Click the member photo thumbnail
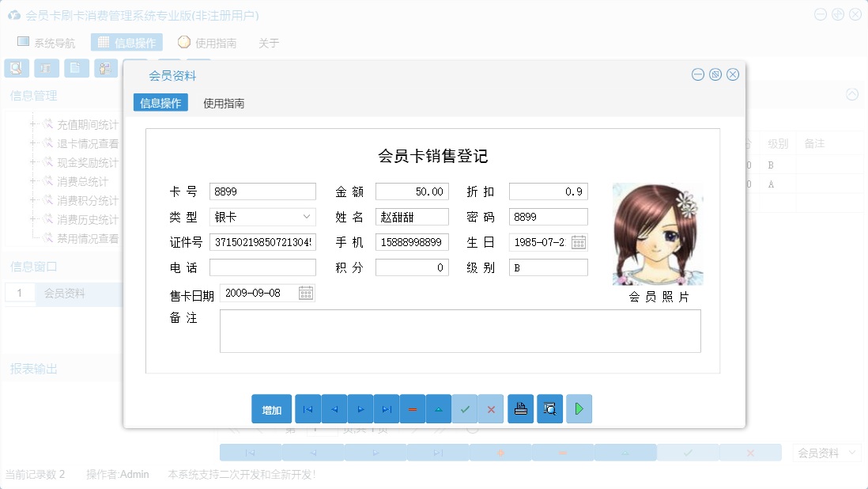This screenshot has width=868, height=489. pyautogui.click(x=658, y=234)
